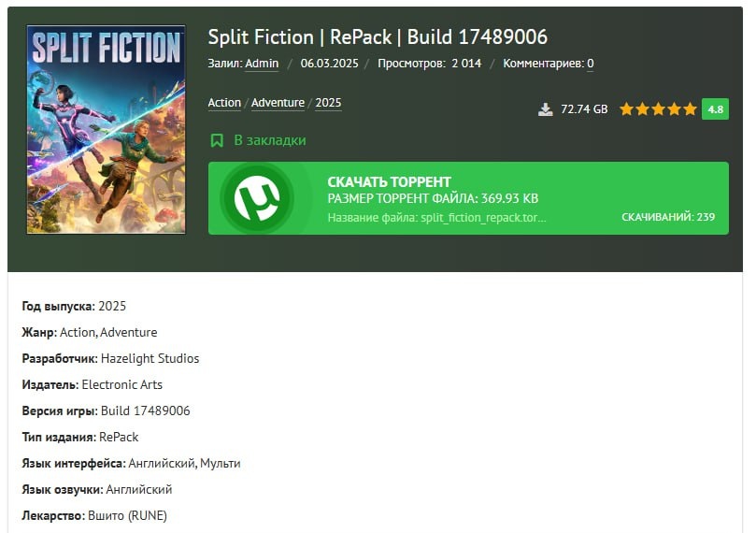This screenshot has height=533, width=756.
Task: Choose the fourth rating star
Action: coord(675,109)
